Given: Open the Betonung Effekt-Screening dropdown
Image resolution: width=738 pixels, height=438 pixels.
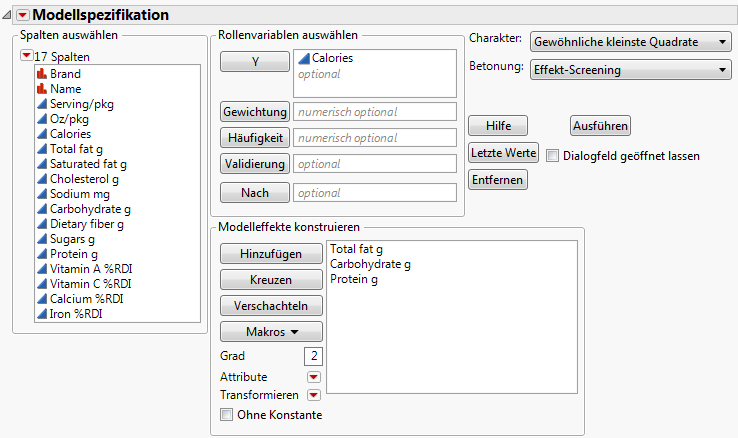Looking at the screenshot, I should [x=630, y=70].
